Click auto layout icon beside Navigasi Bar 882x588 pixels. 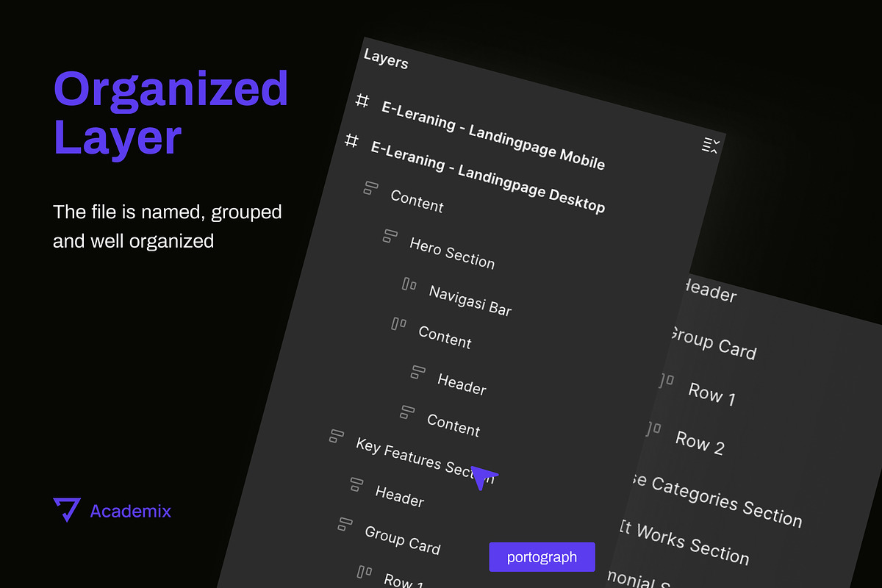point(409,284)
